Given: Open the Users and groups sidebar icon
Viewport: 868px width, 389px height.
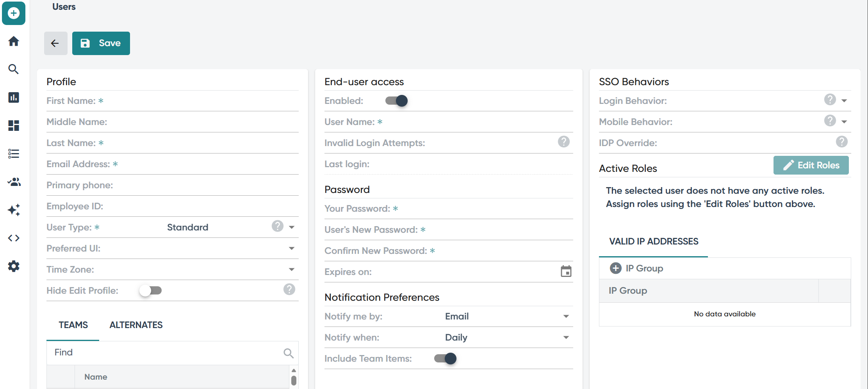Looking at the screenshot, I should 14,182.
